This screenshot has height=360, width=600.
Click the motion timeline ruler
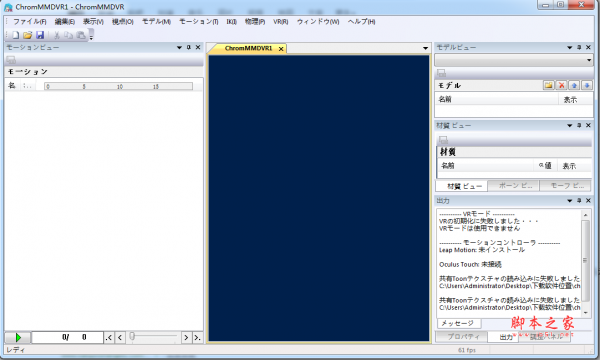[118, 86]
